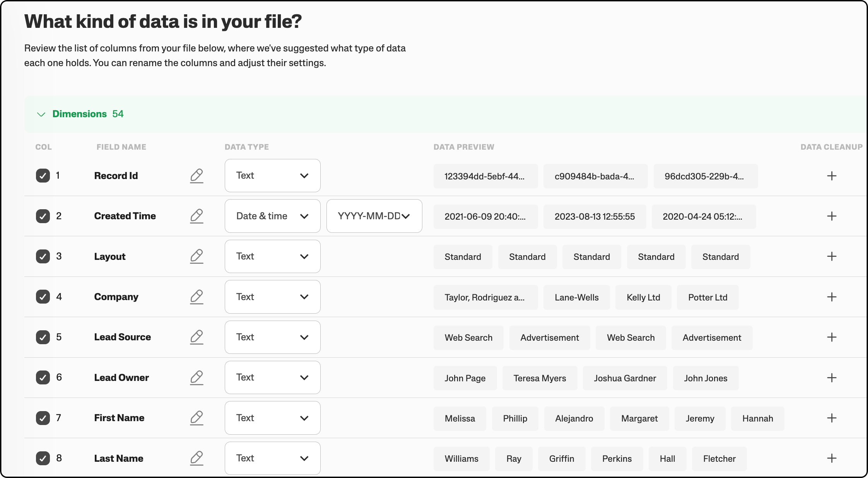Edit the Company field name with pencil
This screenshot has width=868, height=478.
tap(196, 297)
